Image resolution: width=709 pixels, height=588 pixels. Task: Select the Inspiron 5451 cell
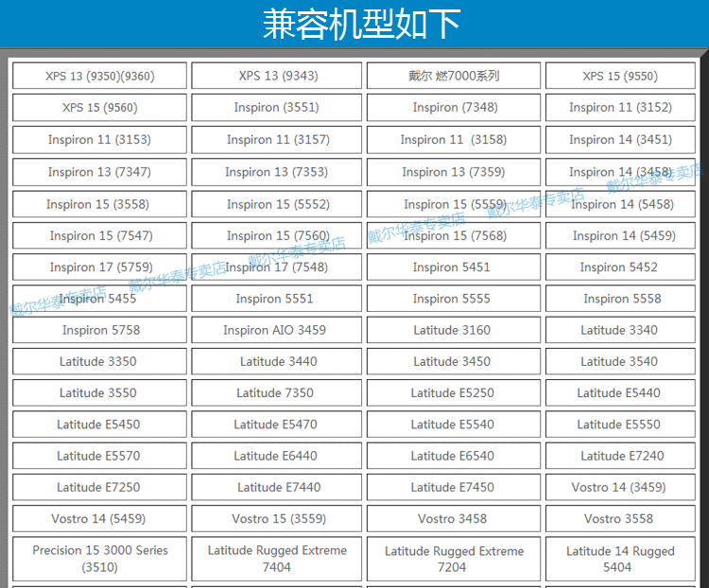click(454, 267)
